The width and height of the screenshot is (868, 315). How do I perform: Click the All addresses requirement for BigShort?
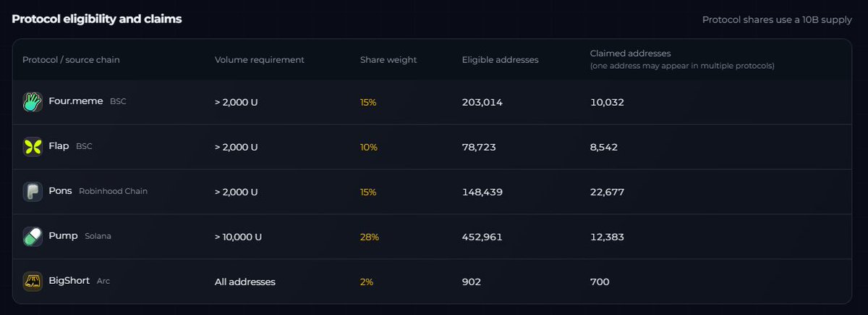pyautogui.click(x=245, y=282)
